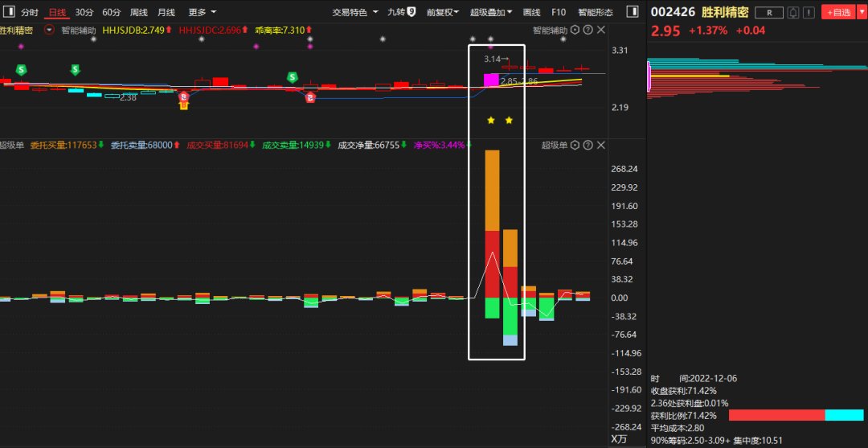Activate the 九转 indicator icon
This screenshot has width=868, height=448.
[401, 12]
